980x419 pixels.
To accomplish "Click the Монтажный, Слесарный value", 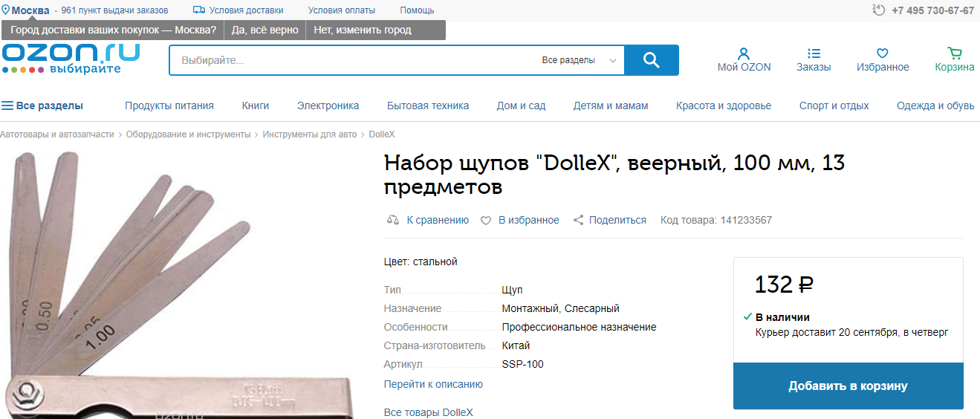I will [x=560, y=308].
